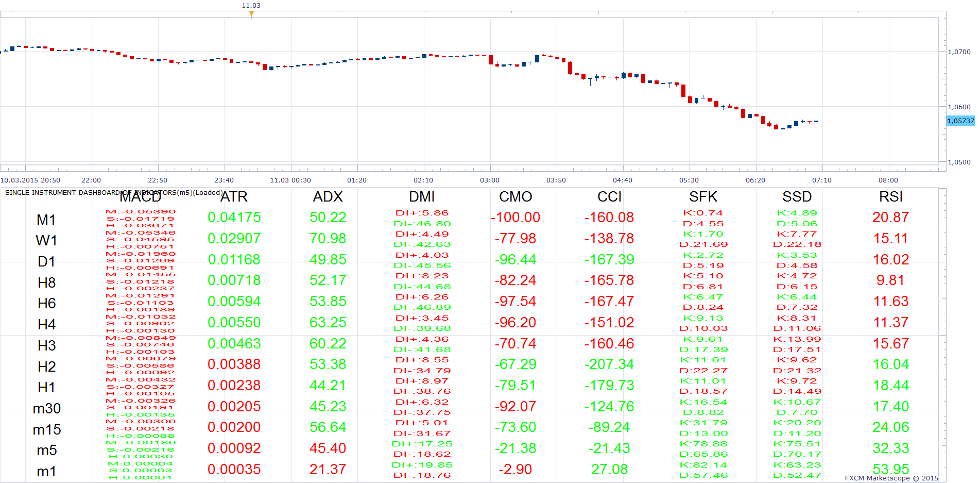This screenshot has width=980, height=483.
Task: Click the W1 timeframe row label
Action: click(46, 241)
